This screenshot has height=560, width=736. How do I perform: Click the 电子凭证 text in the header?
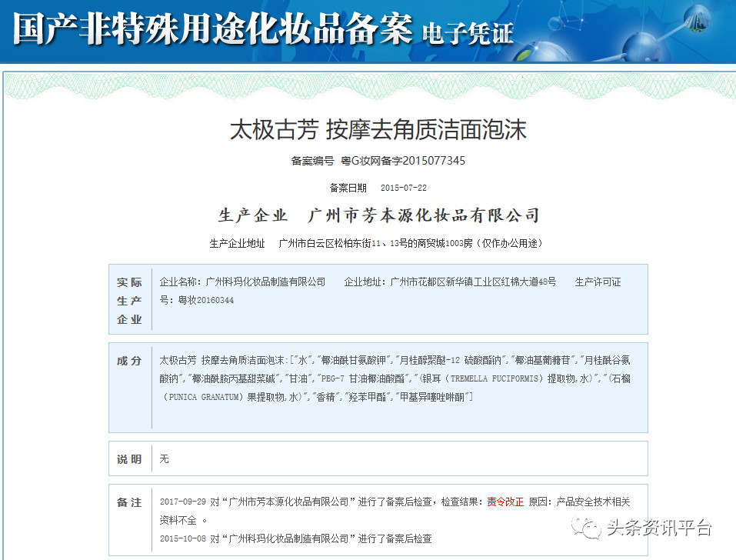[468, 32]
